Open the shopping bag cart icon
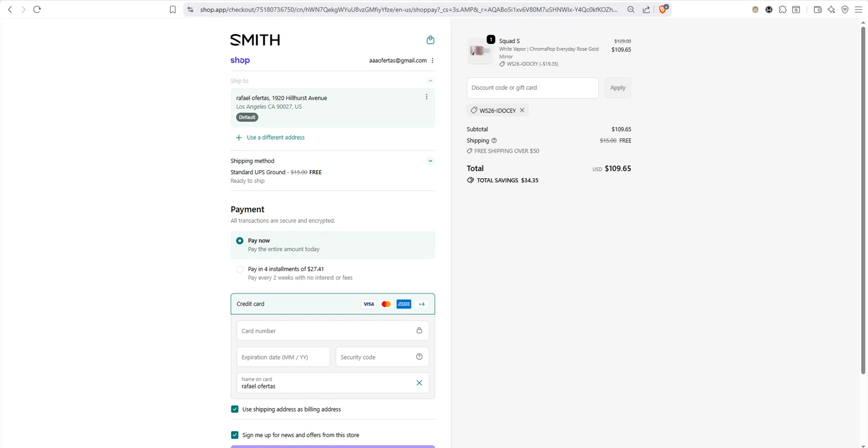Screen dimensions: 868x448 click(x=430, y=40)
